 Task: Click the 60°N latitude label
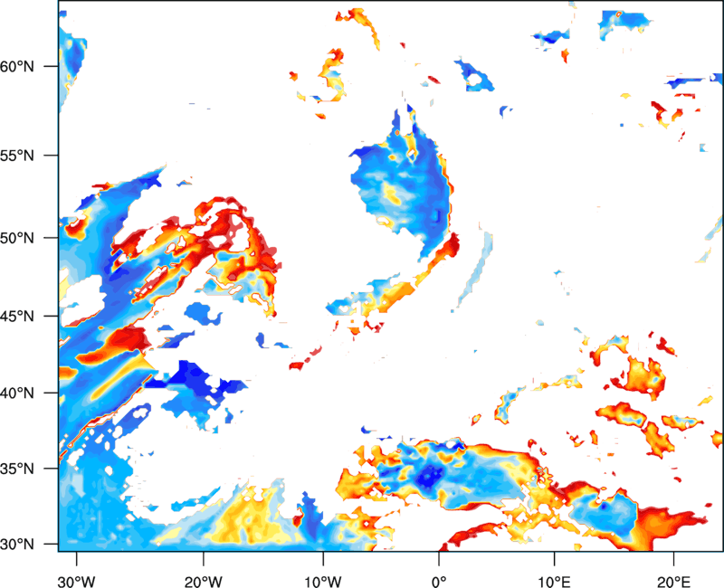click(17, 66)
